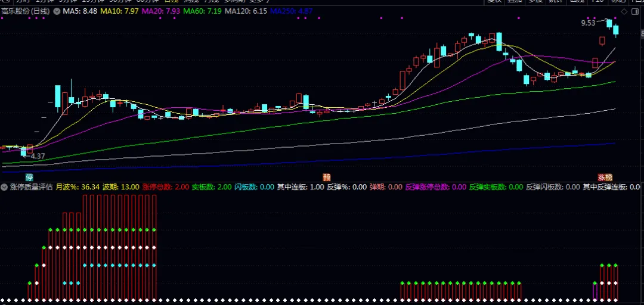Select the MA5: 8.48 label
The image size is (644, 305).
pyautogui.click(x=80, y=11)
